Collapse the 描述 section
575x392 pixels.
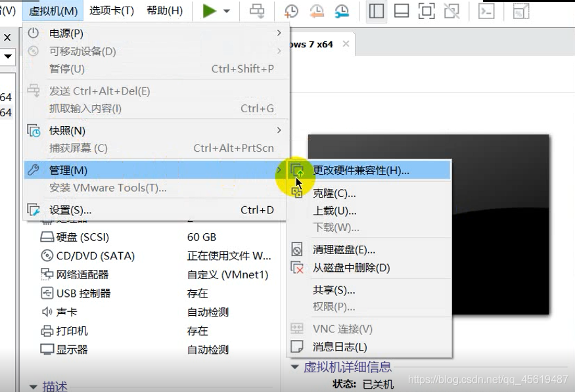coord(34,387)
